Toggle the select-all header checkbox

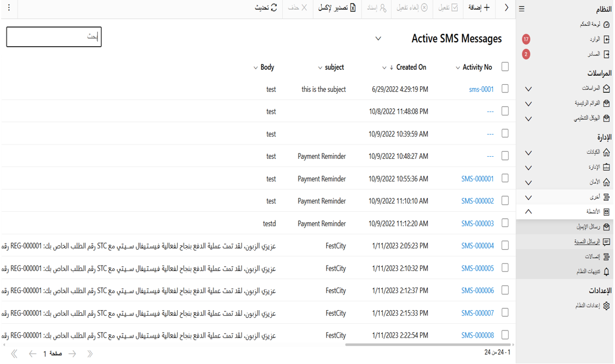point(505,67)
